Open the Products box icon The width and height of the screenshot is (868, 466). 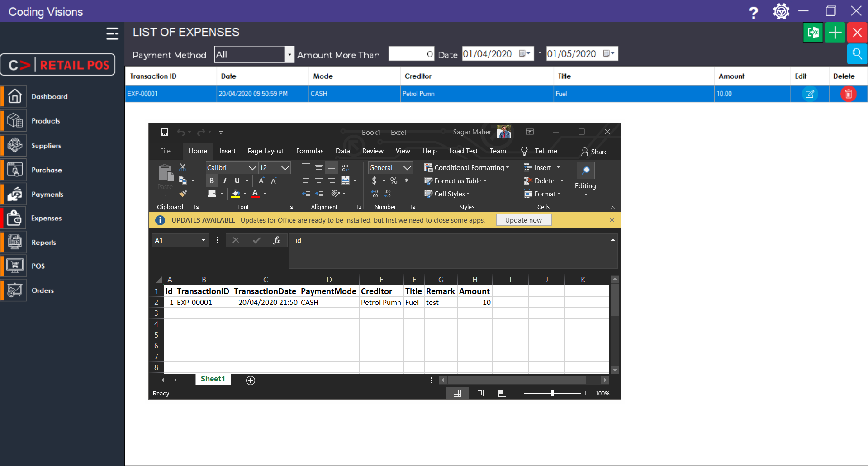[x=15, y=121]
